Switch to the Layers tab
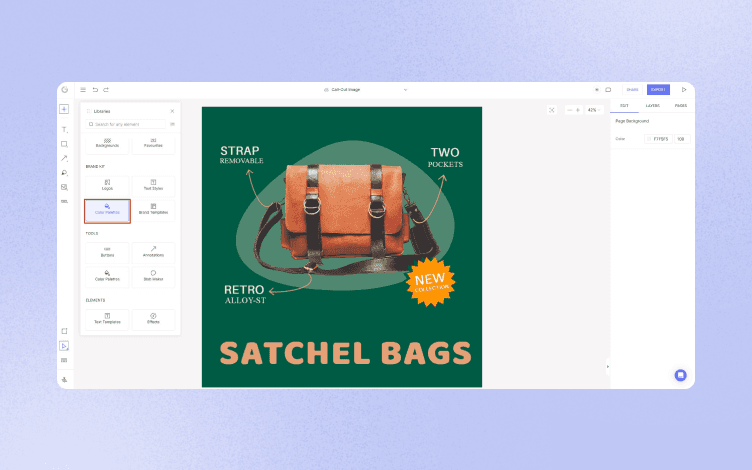 [x=652, y=106]
